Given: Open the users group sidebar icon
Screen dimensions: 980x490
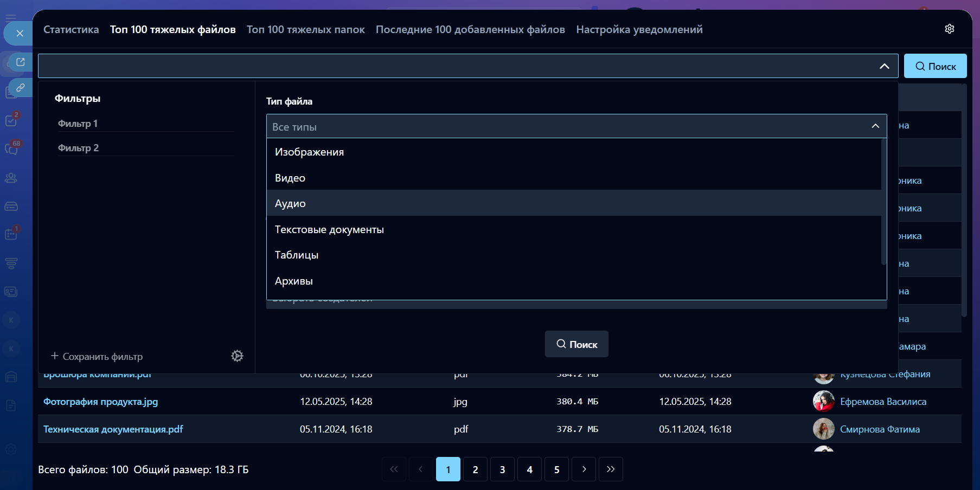Looking at the screenshot, I should pos(11,178).
